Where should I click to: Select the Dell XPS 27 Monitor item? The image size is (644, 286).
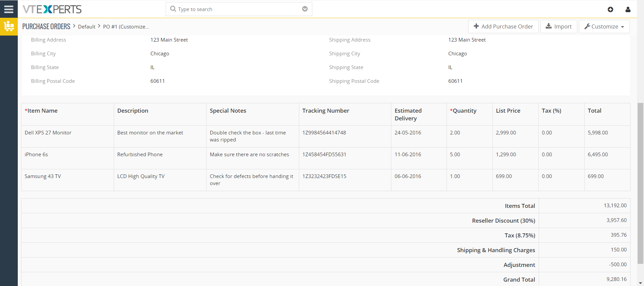coord(48,133)
